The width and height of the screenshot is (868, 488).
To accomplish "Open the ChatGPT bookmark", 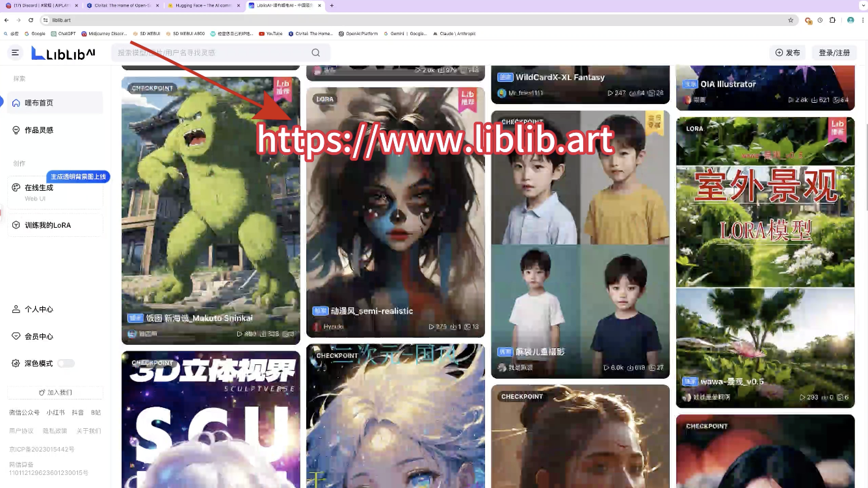I will click(63, 34).
